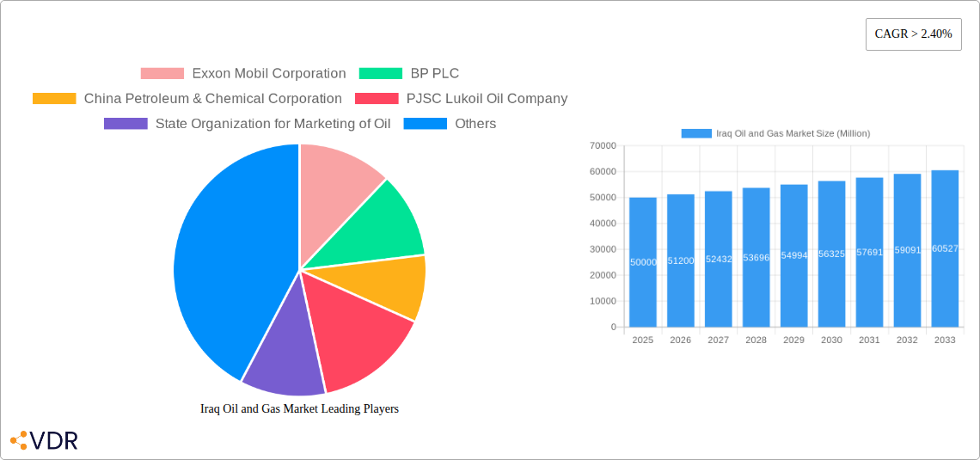This screenshot has width=980, height=460.
Task: Click the 2029 bar labeled 54994
Action: 793,255
